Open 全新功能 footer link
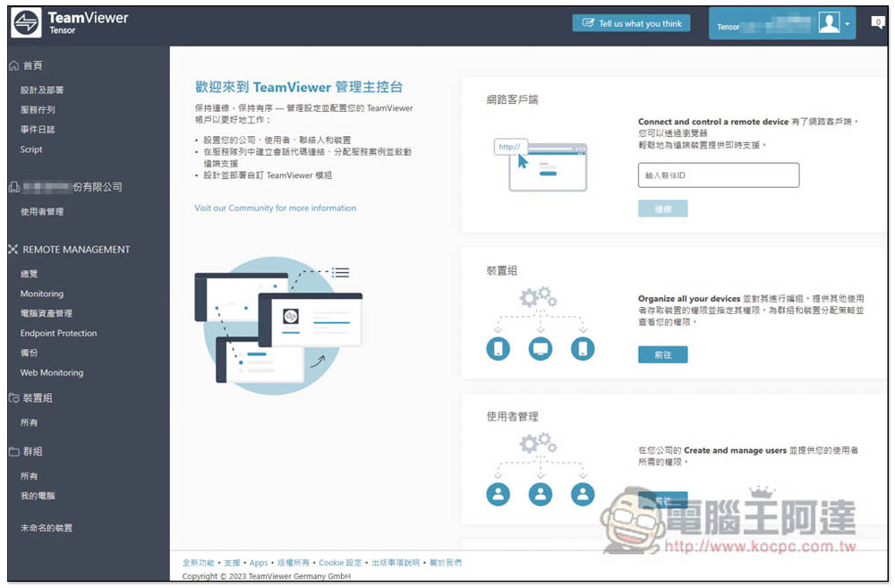This screenshot has width=895, height=588. [198, 563]
